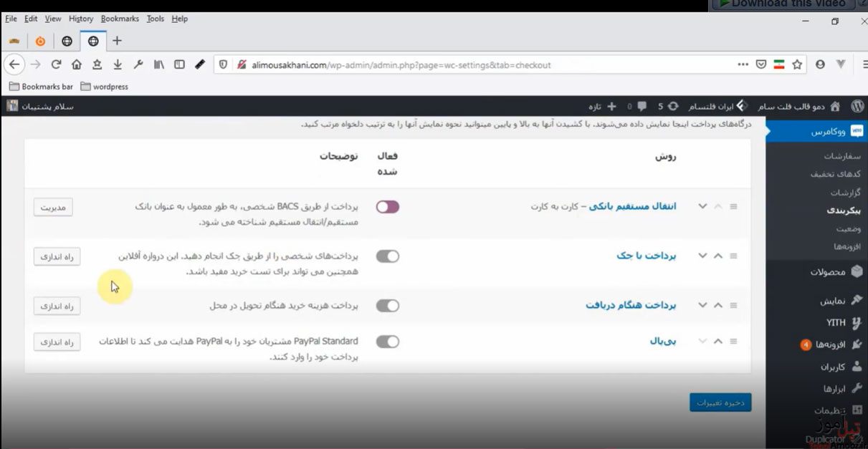Viewport: 868px width, 449px height.
Task: Click راه اندازی button for پرداخت با چک
Action: [57, 256]
